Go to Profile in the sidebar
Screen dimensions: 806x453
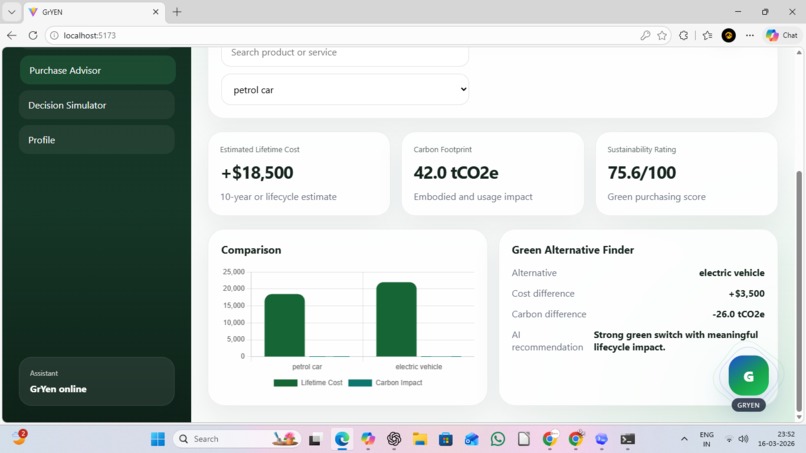(x=97, y=140)
